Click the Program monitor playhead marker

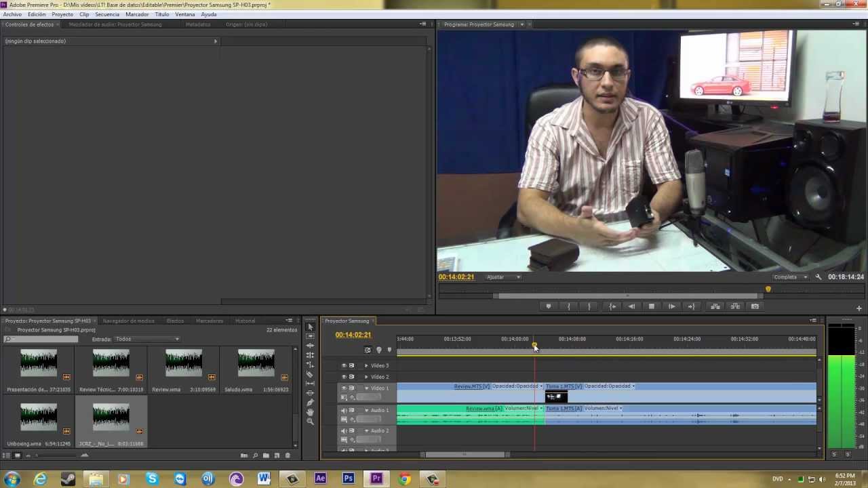click(x=768, y=289)
